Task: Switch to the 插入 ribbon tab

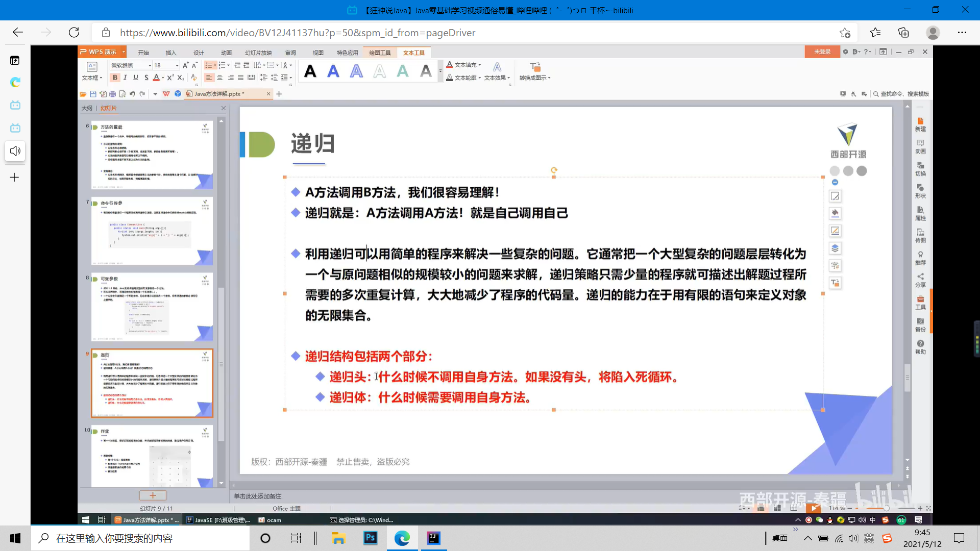Action: click(x=170, y=53)
